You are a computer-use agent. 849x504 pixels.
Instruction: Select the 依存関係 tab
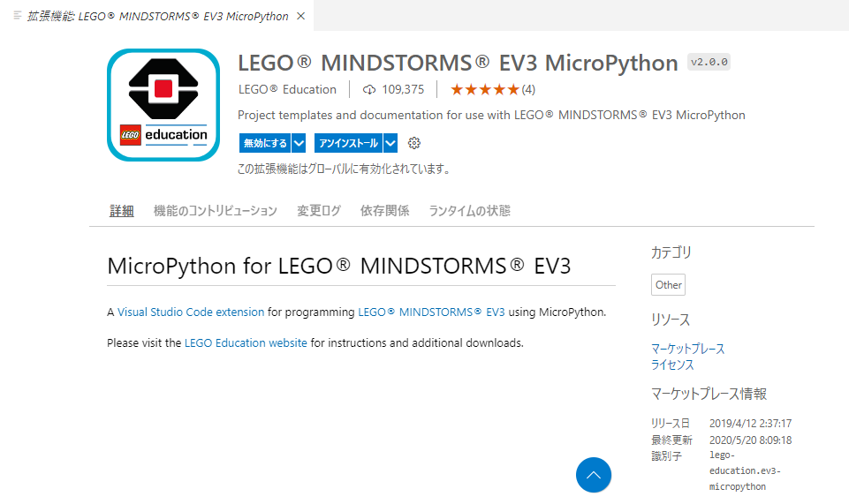tap(384, 211)
